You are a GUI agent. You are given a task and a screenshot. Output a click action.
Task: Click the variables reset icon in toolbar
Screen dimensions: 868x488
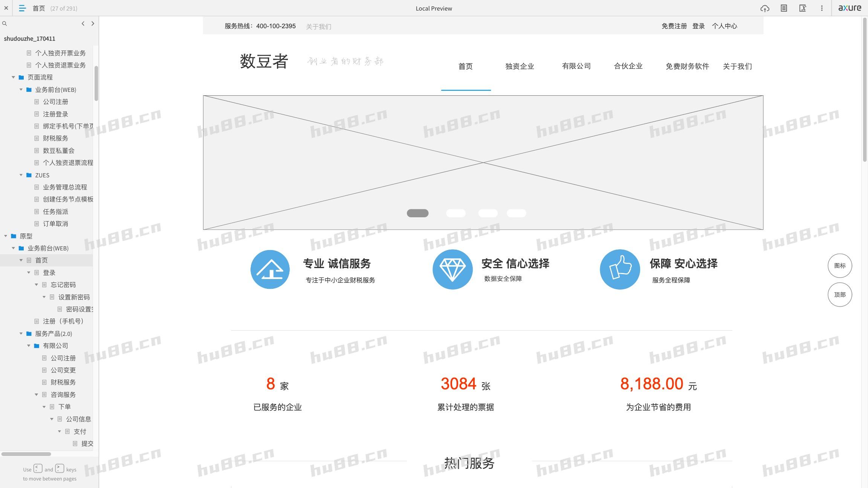coord(802,8)
